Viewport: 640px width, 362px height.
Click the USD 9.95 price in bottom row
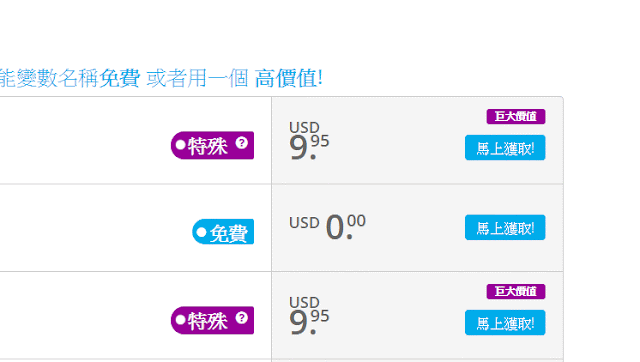point(309,315)
